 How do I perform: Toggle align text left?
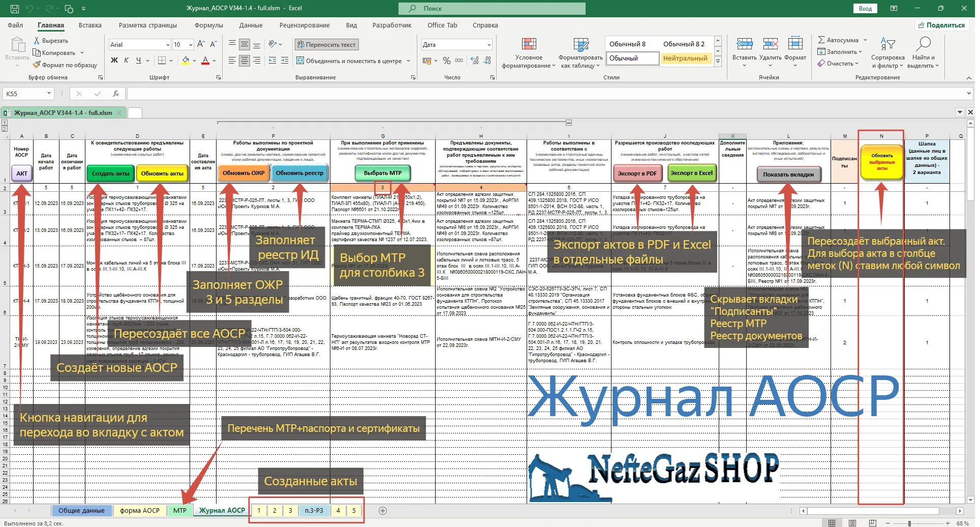pyautogui.click(x=232, y=61)
